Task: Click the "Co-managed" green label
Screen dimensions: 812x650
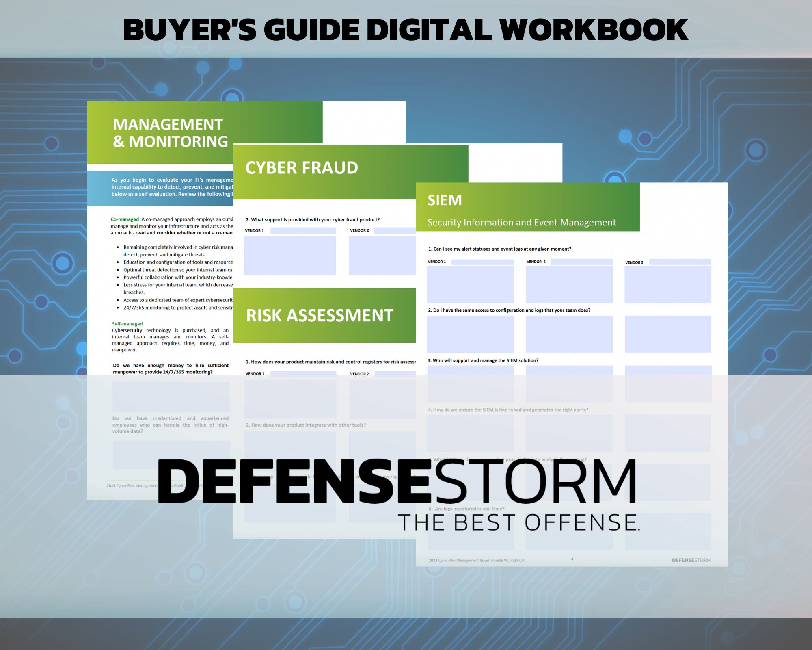Action: (125, 219)
